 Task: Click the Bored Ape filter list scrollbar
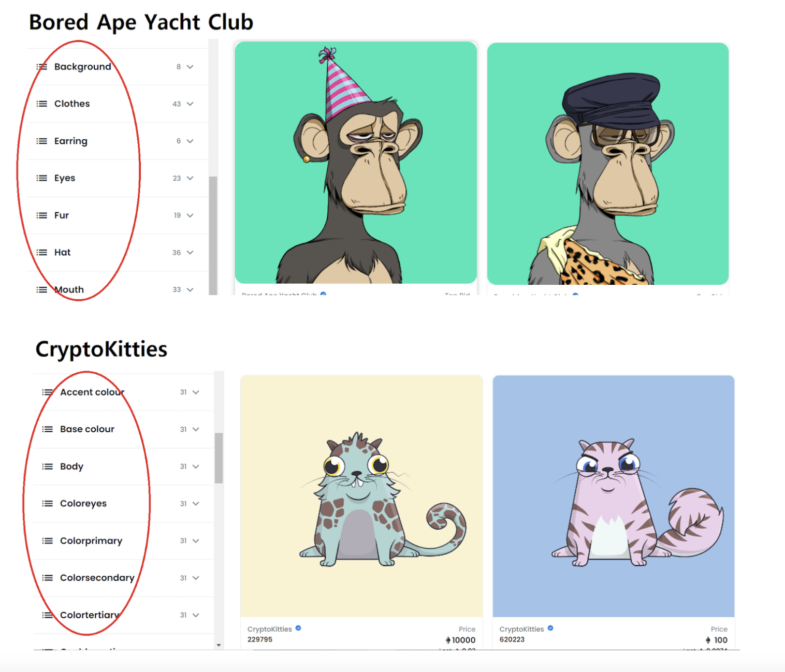[x=213, y=236]
